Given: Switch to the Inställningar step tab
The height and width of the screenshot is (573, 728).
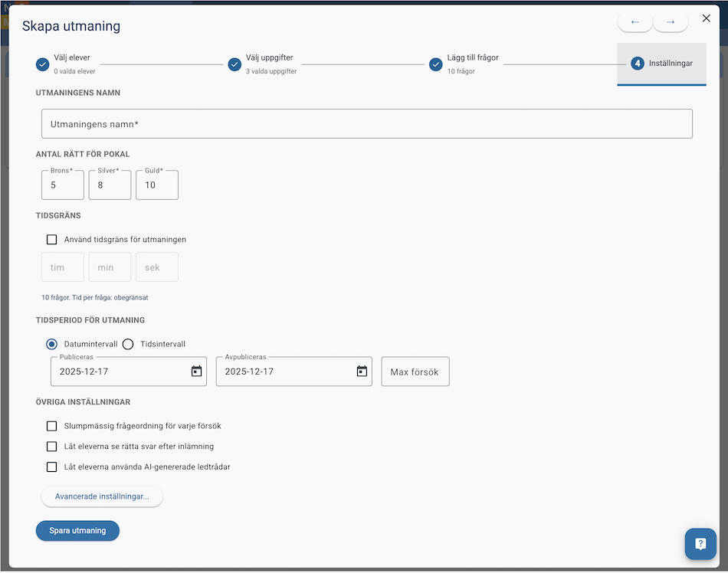Looking at the screenshot, I should click(661, 64).
